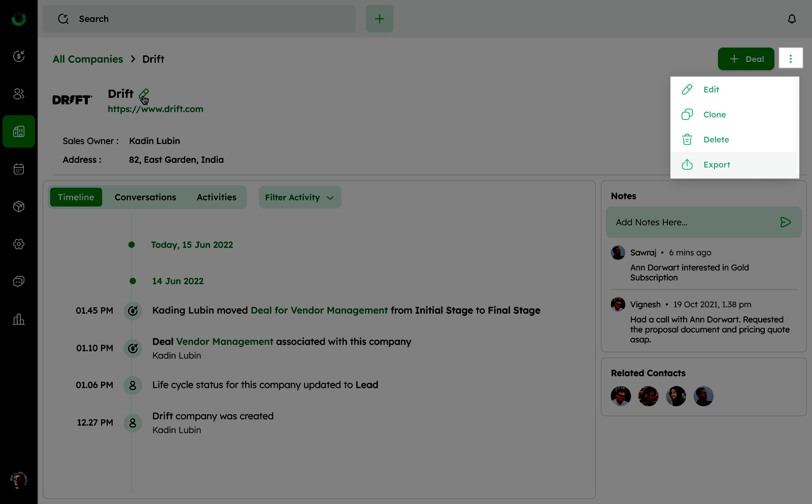The width and height of the screenshot is (812, 504).
Task: Click the third related contact avatar
Action: [676, 396]
